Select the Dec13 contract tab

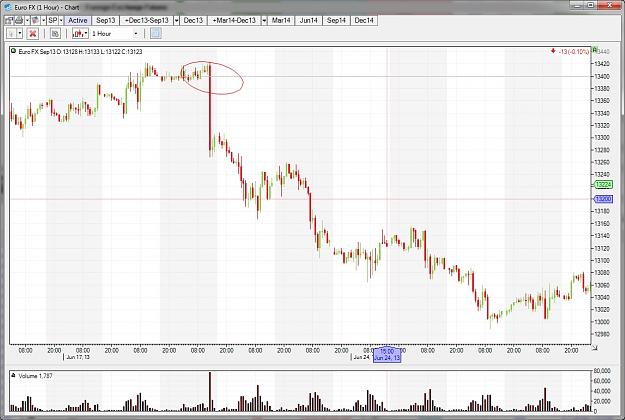(193, 20)
